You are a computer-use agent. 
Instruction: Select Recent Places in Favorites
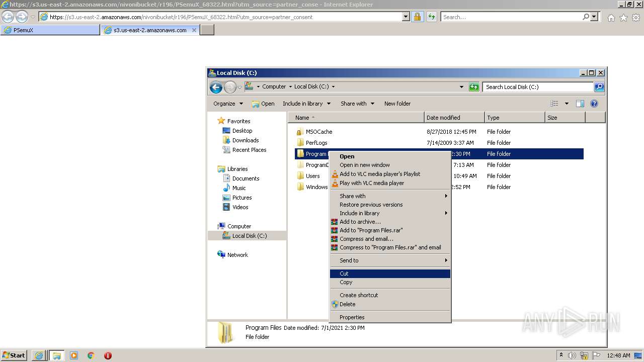(x=249, y=150)
